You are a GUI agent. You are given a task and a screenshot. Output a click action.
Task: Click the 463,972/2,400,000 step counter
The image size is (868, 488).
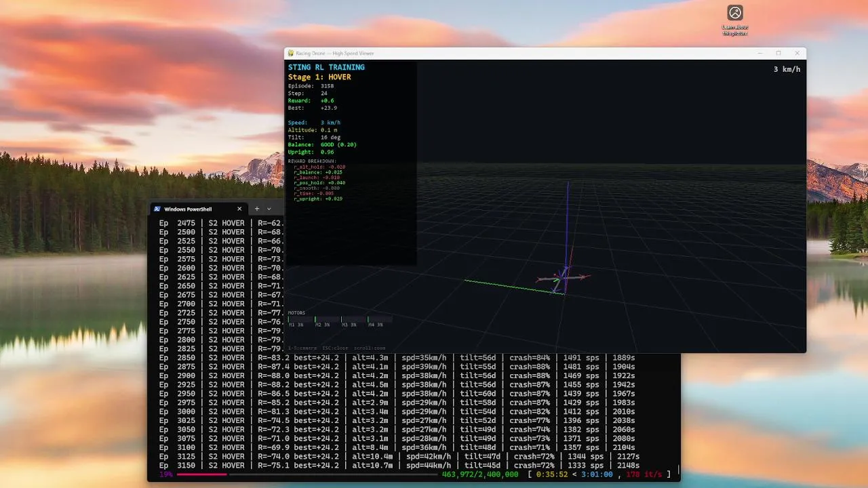(x=479, y=474)
